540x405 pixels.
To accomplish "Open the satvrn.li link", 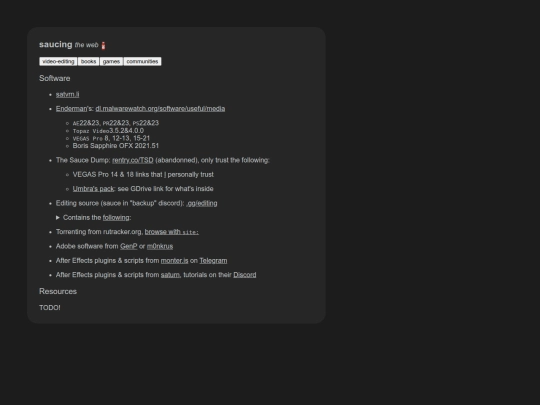I will [x=68, y=94].
